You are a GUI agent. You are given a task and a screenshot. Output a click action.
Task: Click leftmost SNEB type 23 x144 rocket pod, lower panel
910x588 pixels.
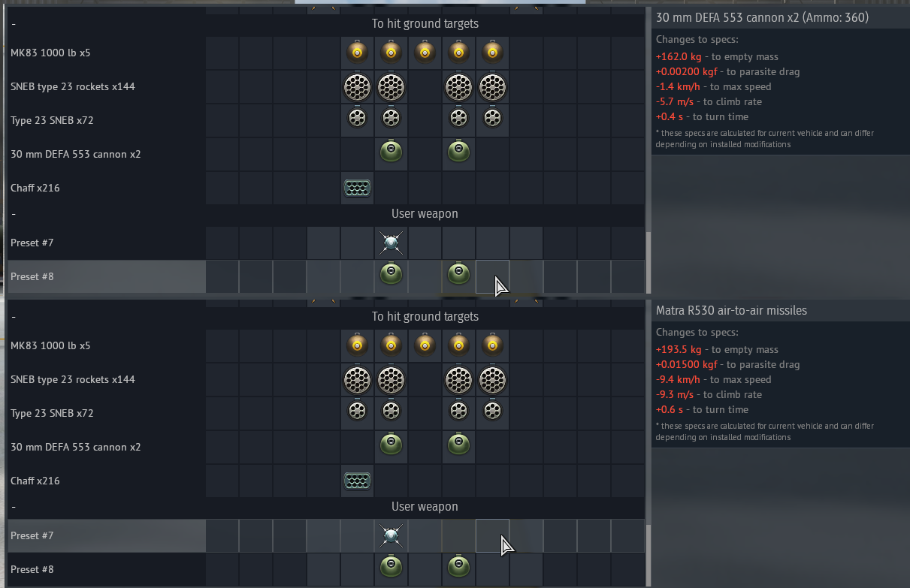357,379
